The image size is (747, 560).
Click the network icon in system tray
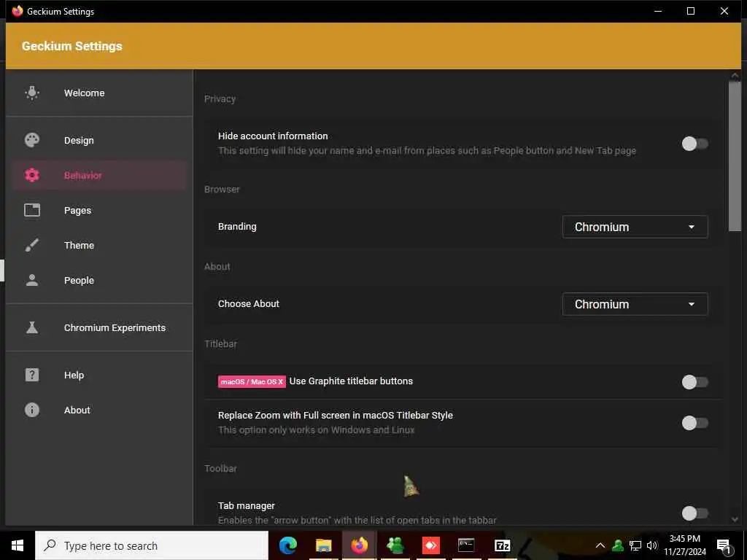coord(635,545)
